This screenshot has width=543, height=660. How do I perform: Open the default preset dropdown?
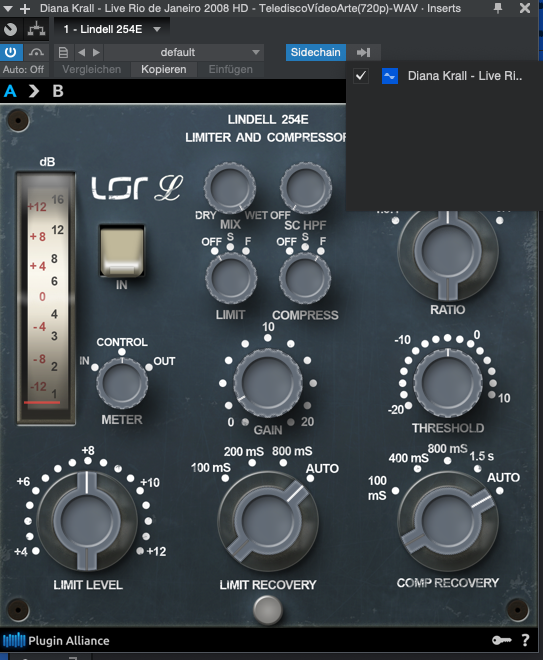[184, 53]
